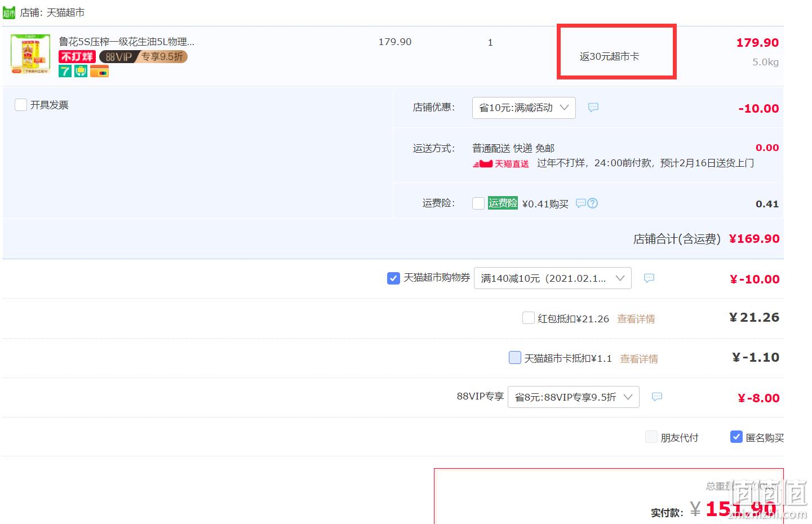Click the ¥-8.00 88VIP discount amount
This screenshot has height=524, width=812.
point(758,398)
